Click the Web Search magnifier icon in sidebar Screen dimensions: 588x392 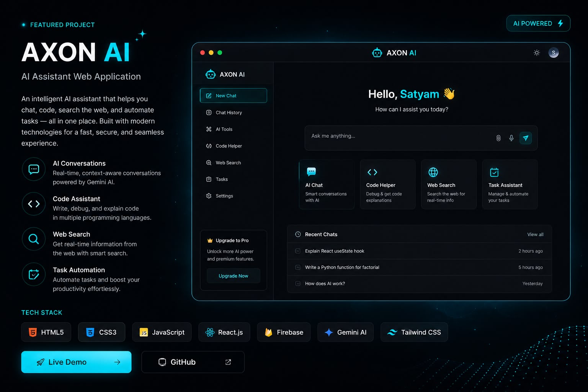209,163
